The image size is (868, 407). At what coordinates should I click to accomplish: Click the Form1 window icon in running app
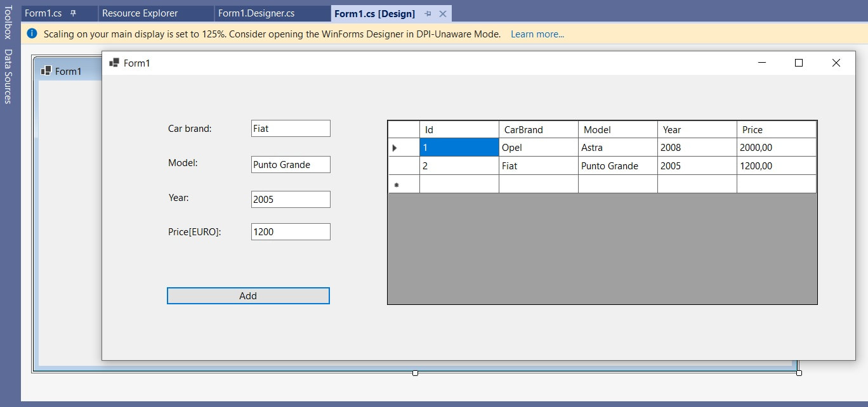114,63
